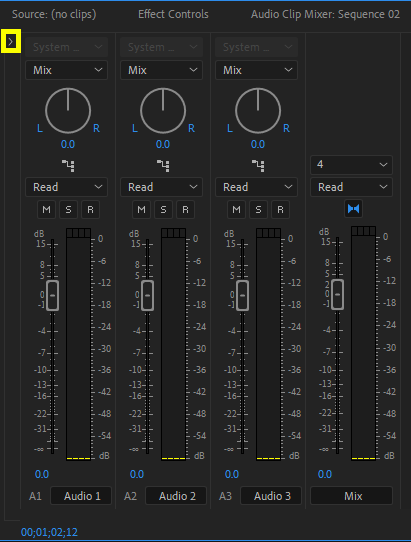The image size is (411, 542).
Task: Solo the Audio 1 track
Action: tap(68, 209)
